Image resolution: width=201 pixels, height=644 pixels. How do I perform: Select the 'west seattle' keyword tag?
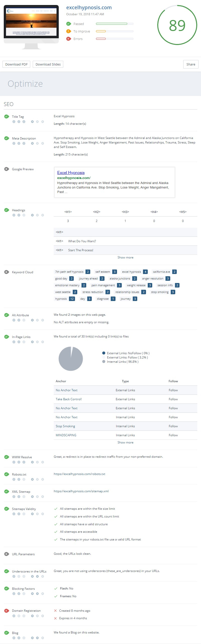click(65, 292)
